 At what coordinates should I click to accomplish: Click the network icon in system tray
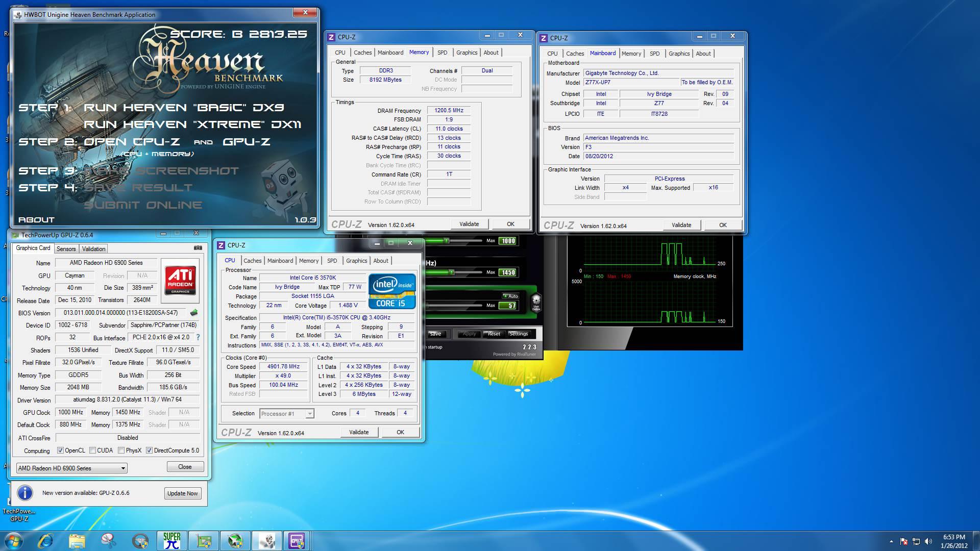[916, 541]
